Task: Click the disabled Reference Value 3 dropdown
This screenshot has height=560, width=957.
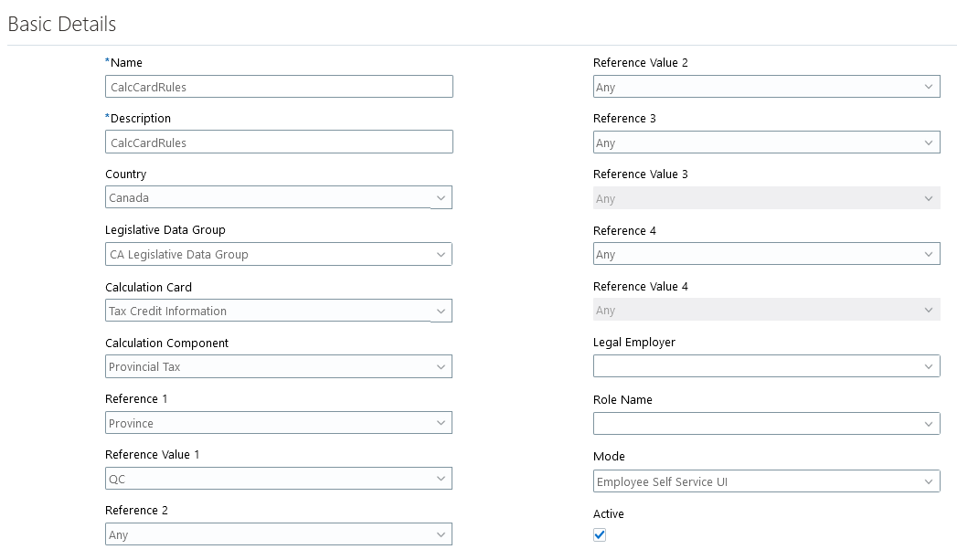Action: 766,199
